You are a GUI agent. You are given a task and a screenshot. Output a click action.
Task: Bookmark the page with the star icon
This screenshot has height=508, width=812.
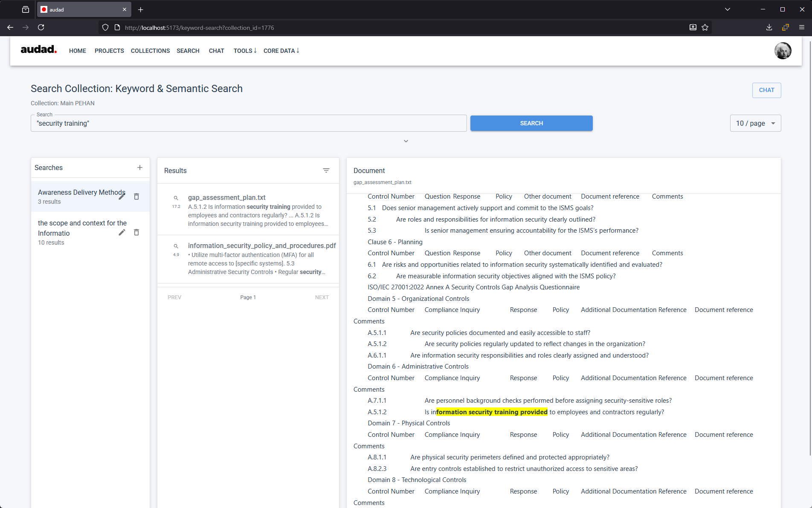pyautogui.click(x=705, y=27)
